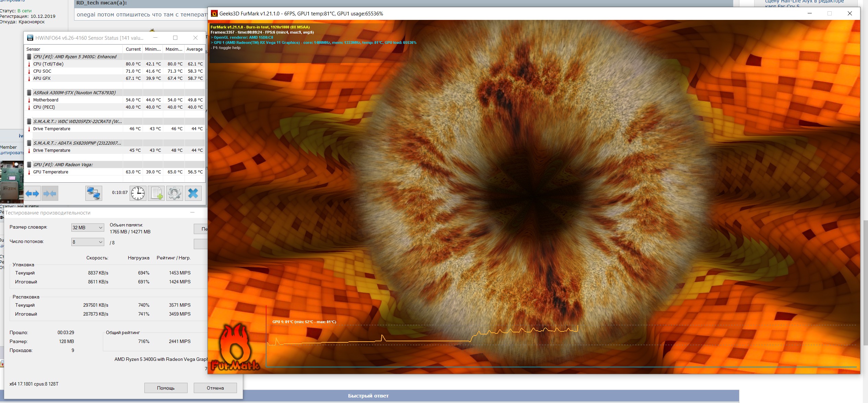Open the thread count dropdown showing 8
868x403 pixels.
pyautogui.click(x=87, y=242)
